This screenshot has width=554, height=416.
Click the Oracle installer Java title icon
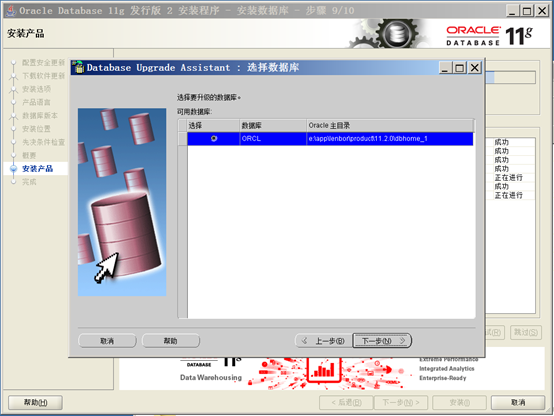point(11,11)
